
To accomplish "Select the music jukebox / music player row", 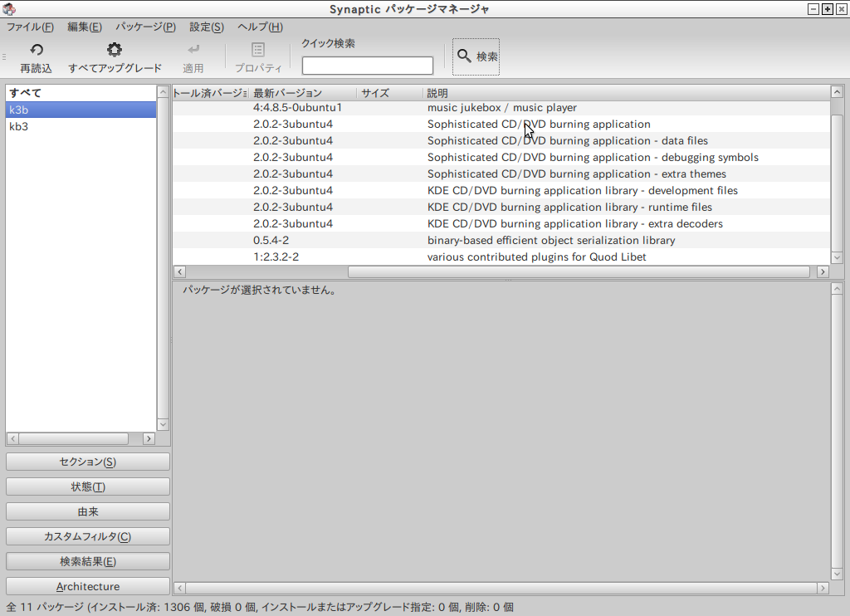I will [x=501, y=107].
